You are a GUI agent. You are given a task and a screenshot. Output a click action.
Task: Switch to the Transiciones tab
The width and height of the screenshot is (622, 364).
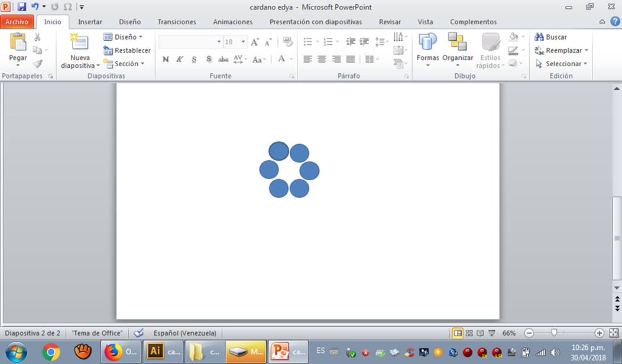(x=177, y=22)
